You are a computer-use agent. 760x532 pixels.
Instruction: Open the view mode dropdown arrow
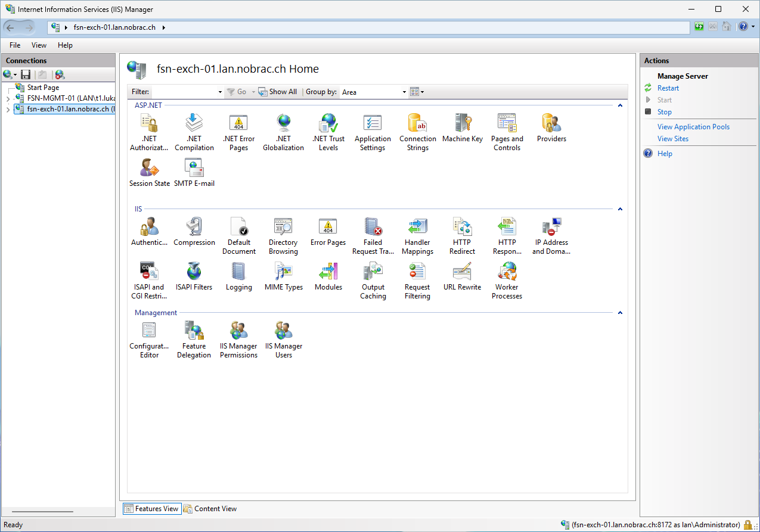(423, 92)
